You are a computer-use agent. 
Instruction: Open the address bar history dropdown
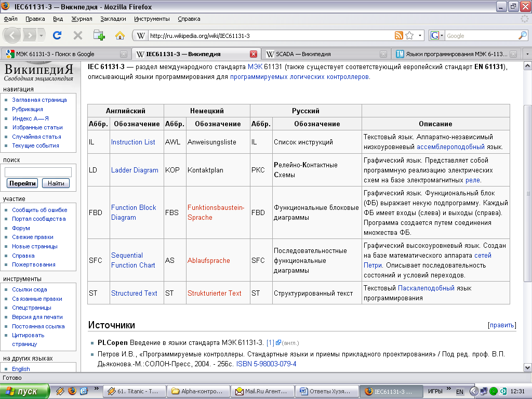point(420,35)
